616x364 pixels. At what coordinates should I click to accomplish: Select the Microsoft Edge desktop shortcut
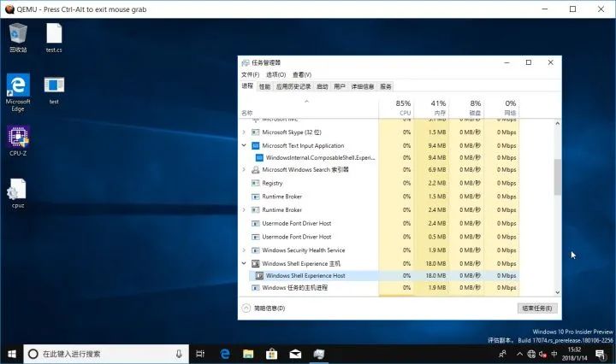click(x=18, y=92)
